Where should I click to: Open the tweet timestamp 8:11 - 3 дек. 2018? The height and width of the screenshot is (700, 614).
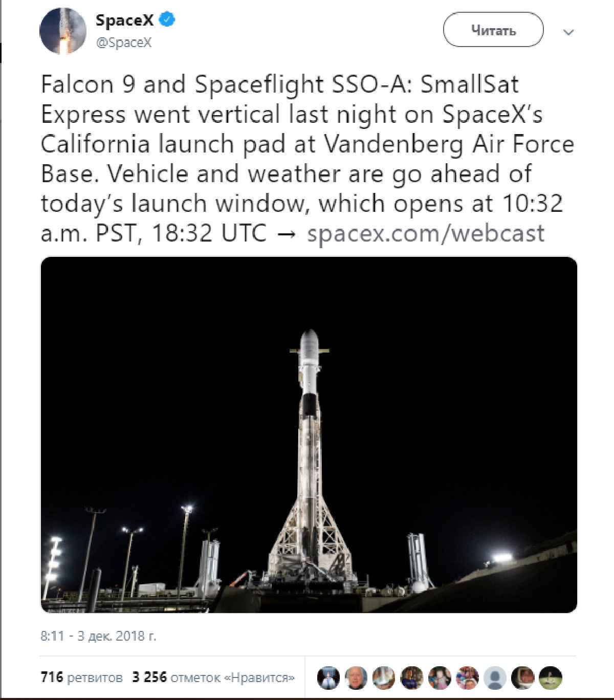(98, 636)
